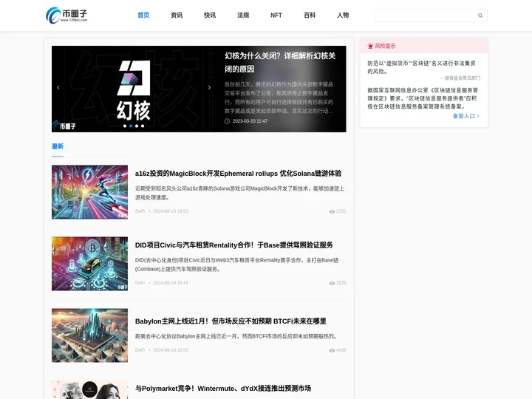Open the Civic car rental thumbnail
This screenshot has width=532, height=399.
(x=89, y=264)
